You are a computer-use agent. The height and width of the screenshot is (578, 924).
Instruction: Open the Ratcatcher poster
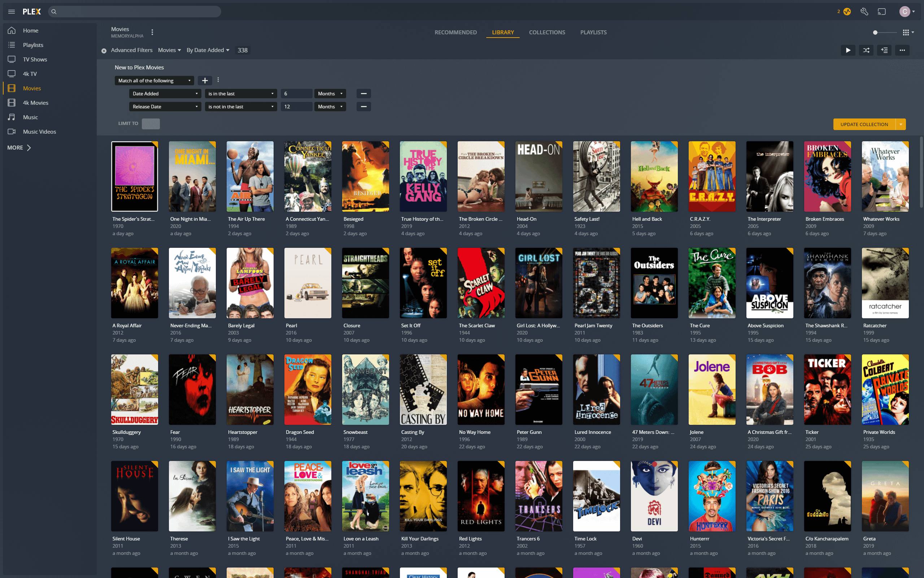point(885,283)
